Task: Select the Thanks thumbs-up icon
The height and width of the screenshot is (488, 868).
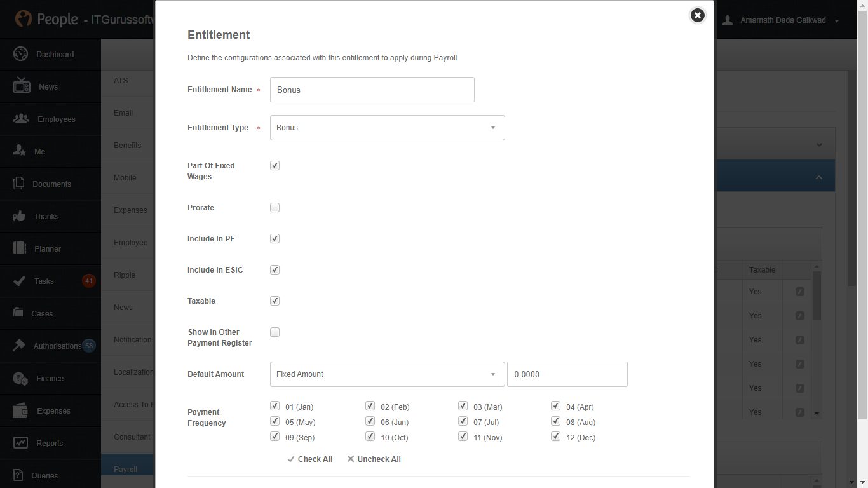Action: tap(19, 216)
